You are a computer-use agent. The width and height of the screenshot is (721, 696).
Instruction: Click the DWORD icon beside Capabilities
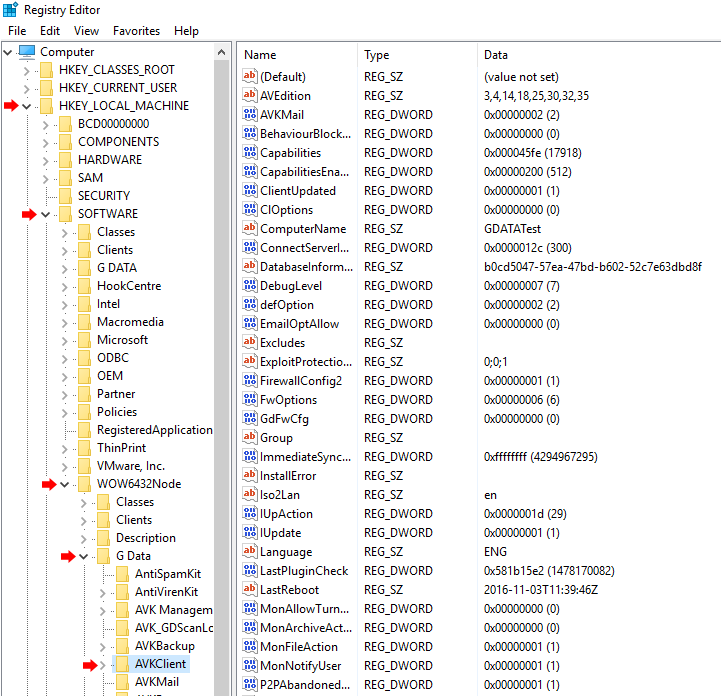250,153
